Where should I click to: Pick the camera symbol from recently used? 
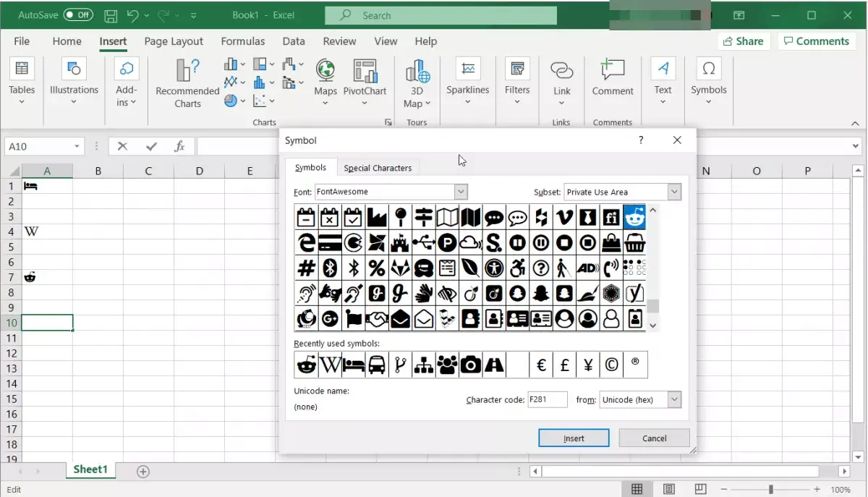pyautogui.click(x=471, y=365)
